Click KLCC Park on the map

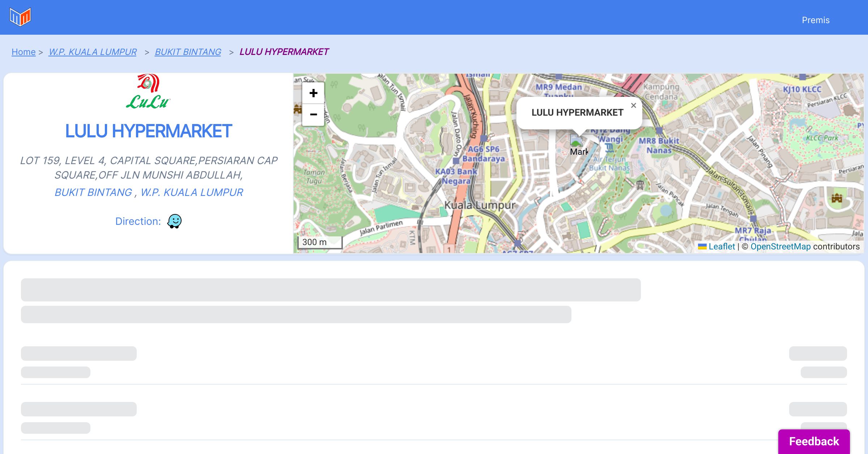tap(822, 138)
